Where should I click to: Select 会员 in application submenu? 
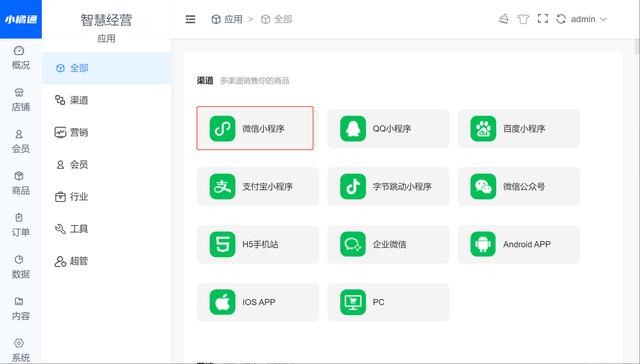[x=106, y=164]
